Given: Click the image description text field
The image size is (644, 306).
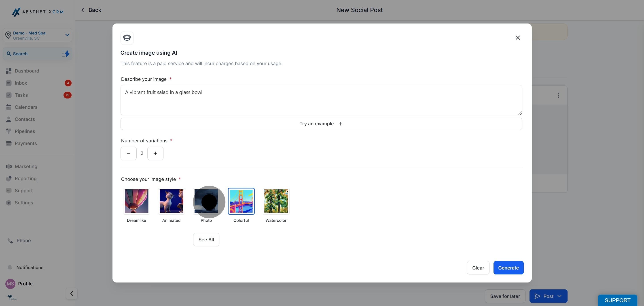Looking at the screenshot, I should click(x=321, y=100).
